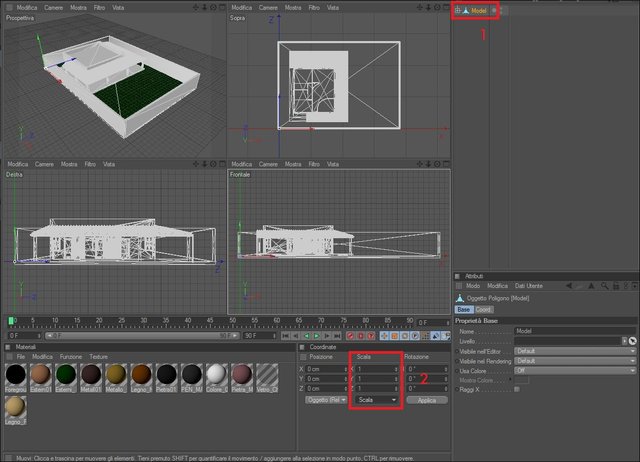Open the Scala mode dropdown in Coordinate
Viewport: 640px width, 462px height.
[x=377, y=400]
